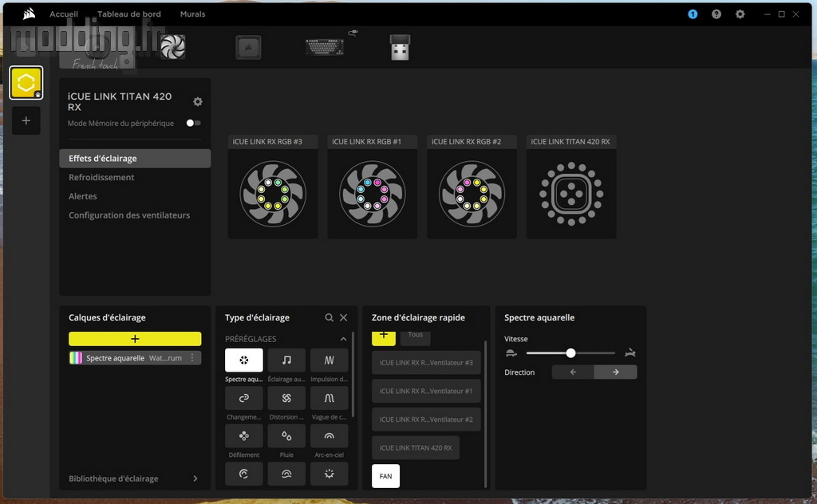Open iCUE global settings gear

point(740,14)
